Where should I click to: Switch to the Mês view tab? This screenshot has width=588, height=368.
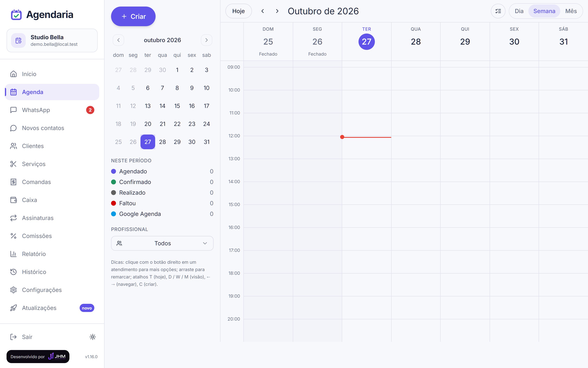[x=571, y=11]
